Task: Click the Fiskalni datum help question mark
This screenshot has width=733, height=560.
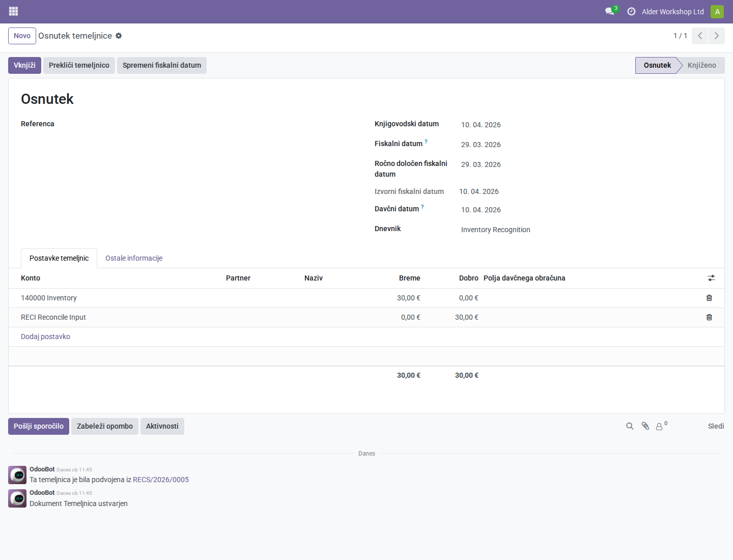Action: point(426,142)
